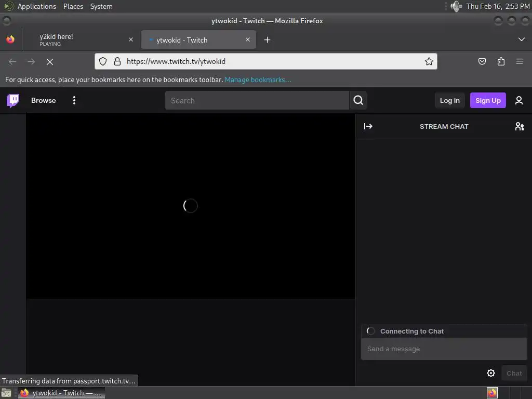This screenshot has width=532, height=399.
Task: Click the STREAM CHAT header text
Action: pyautogui.click(x=444, y=126)
